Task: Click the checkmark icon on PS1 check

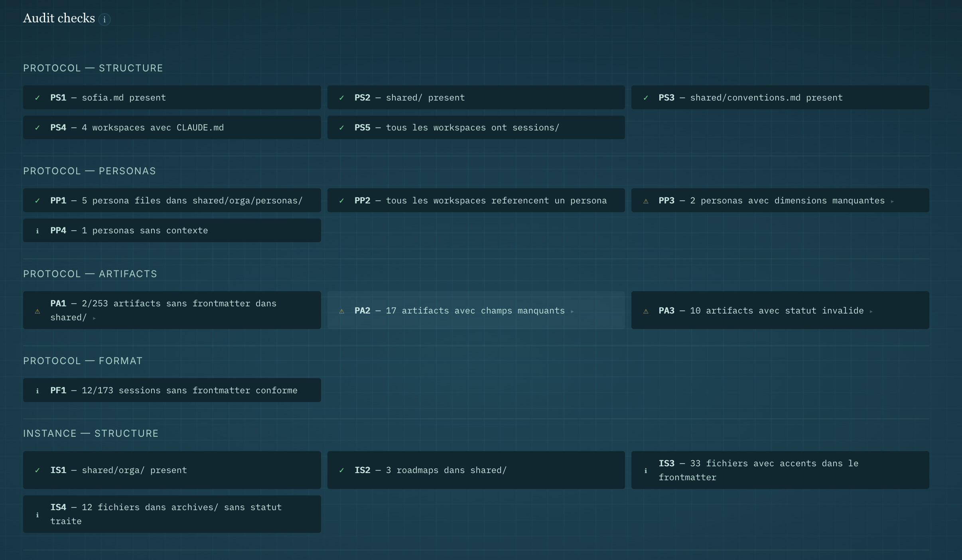Action: click(x=37, y=97)
